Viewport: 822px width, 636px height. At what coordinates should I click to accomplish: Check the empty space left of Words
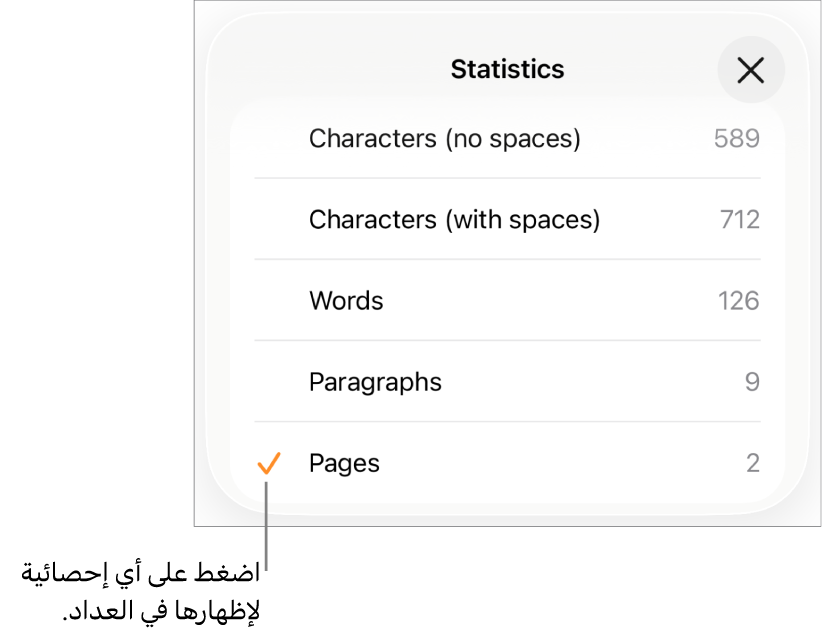pyautogui.click(x=269, y=301)
